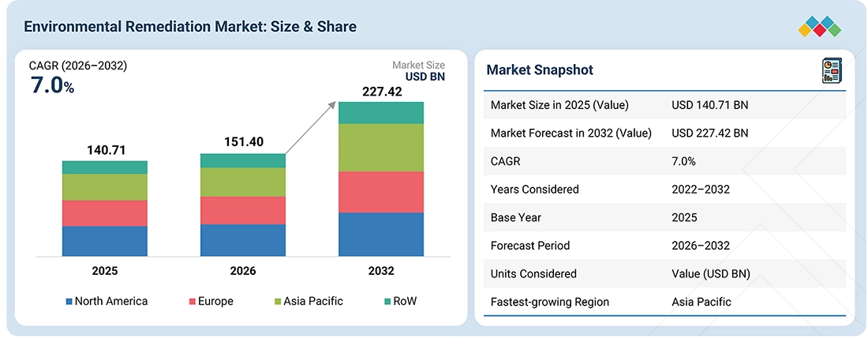Select the Europe legend label

pos(216,301)
